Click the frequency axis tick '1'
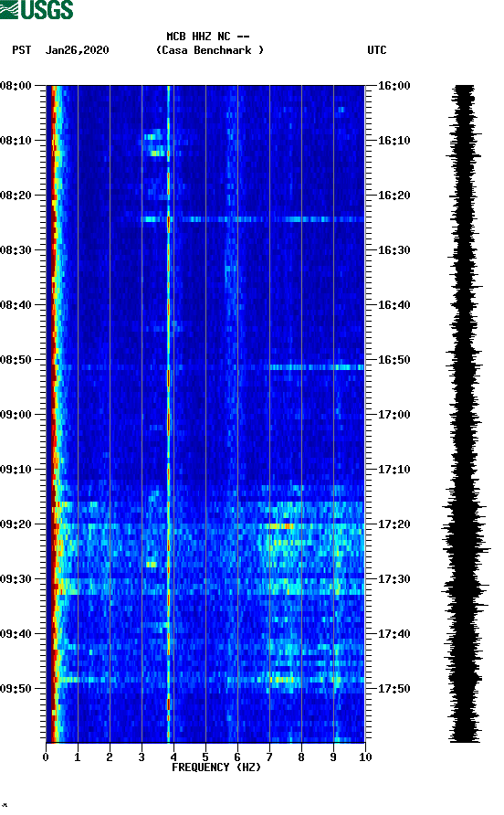This screenshot has width=504, height=815. tap(78, 757)
